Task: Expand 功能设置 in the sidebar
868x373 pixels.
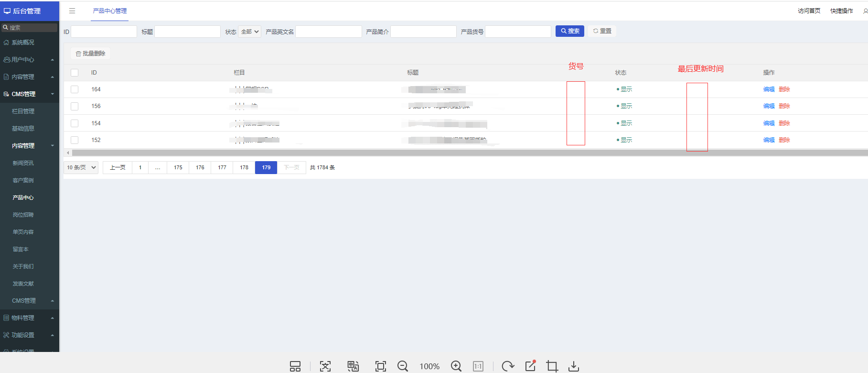Action: 29,335
